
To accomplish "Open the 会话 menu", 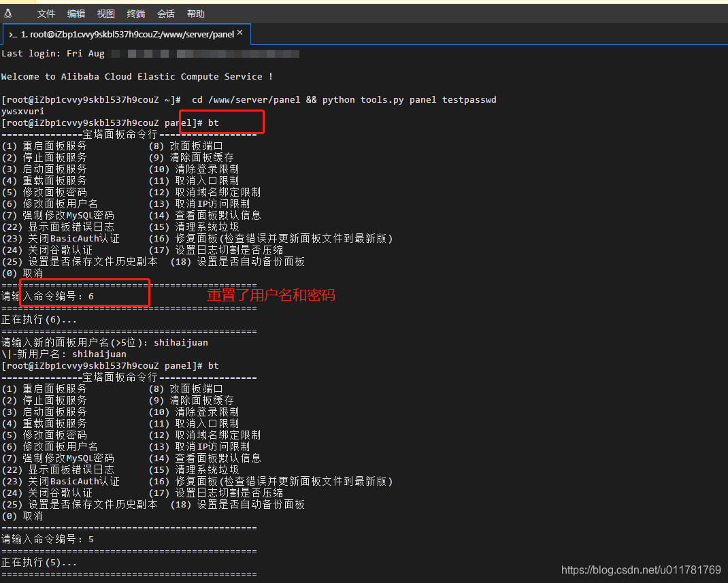I will click(x=166, y=14).
